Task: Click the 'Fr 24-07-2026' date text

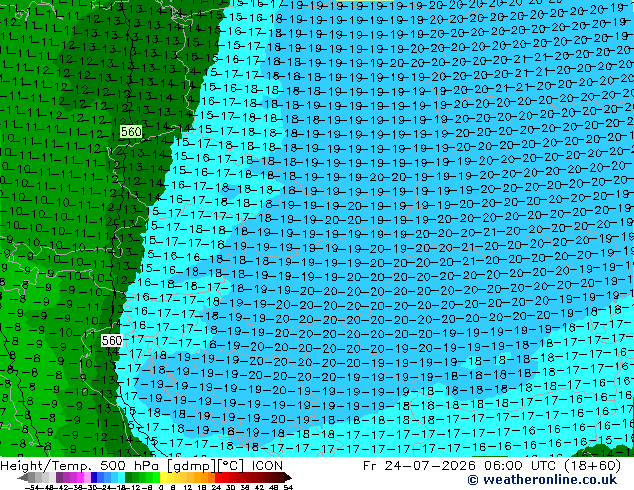Action: coord(419,465)
